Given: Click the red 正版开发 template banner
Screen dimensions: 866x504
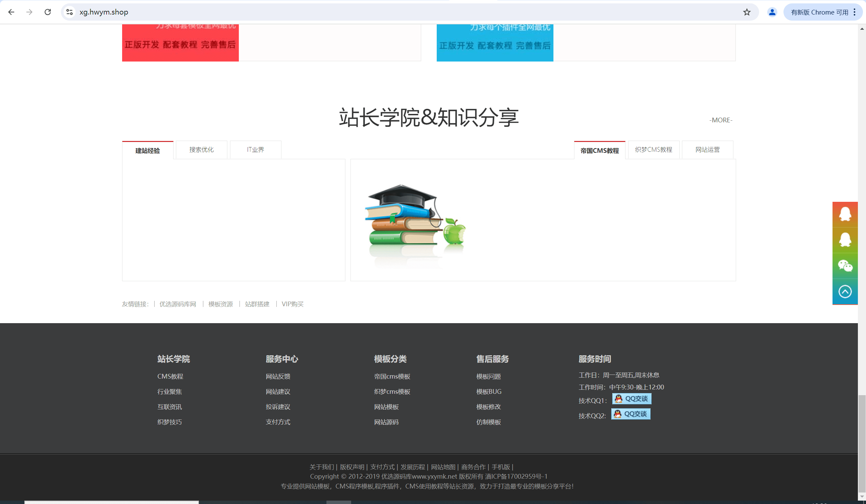Looking at the screenshot, I should pyautogui.click(x=180, y=43).
